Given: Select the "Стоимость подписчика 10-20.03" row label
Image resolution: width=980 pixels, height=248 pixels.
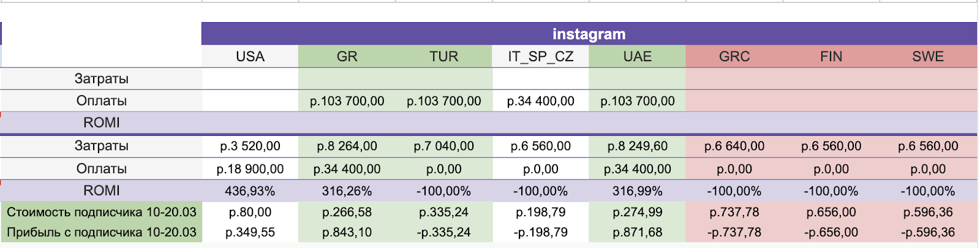Looking at the screenshot, I should [x=102, y=212].
